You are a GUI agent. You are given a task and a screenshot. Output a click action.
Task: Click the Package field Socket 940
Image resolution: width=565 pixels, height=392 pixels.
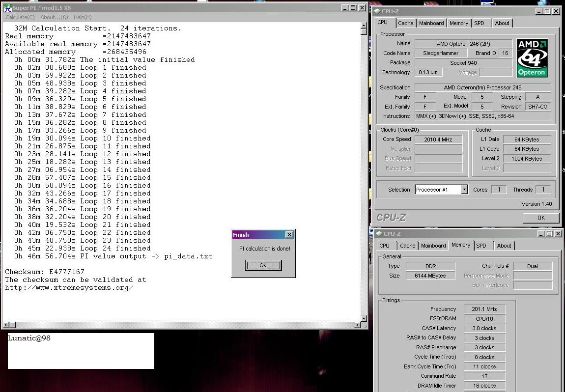pos(463,63)
